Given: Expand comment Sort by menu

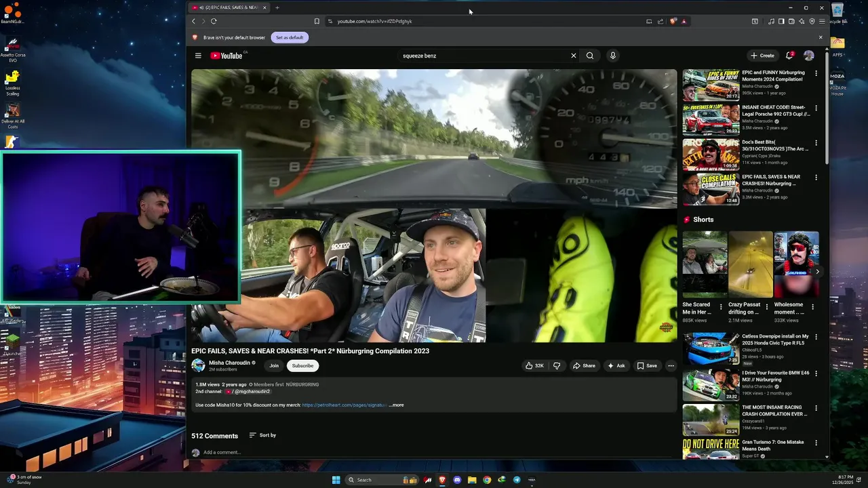Looking at the screenshot, I should coord(262,435).
